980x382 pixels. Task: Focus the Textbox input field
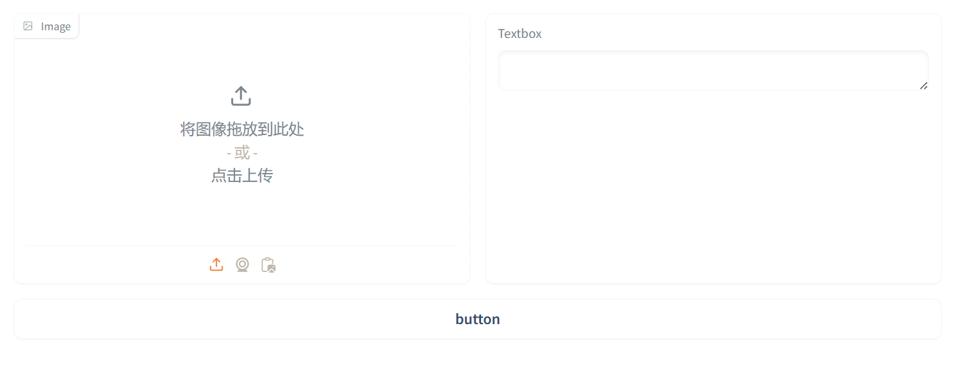[x=713, y=70]
